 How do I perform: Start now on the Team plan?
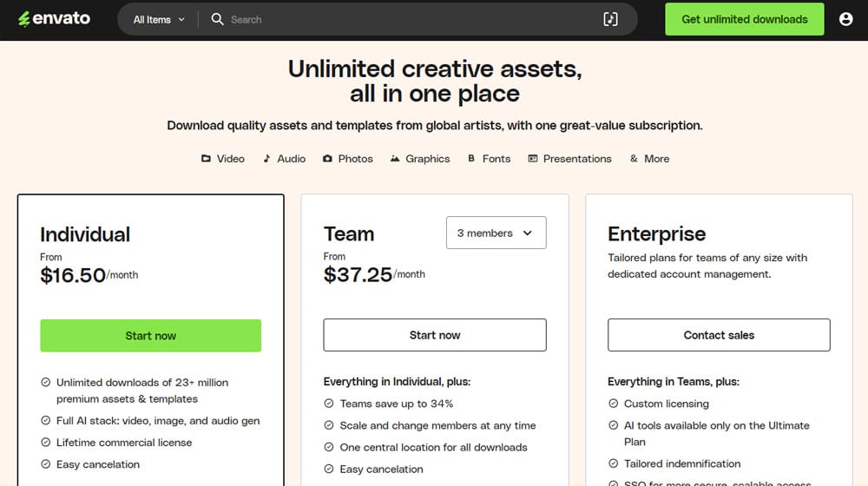[435, 335]
